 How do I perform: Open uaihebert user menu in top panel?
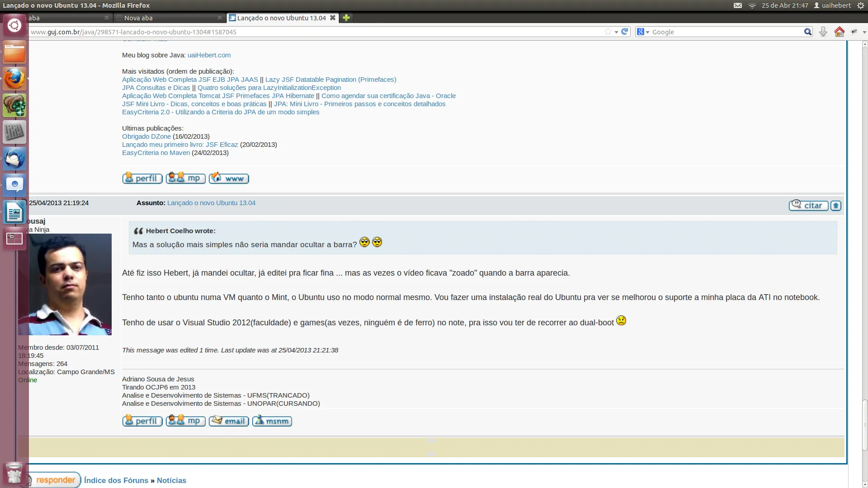832,5
